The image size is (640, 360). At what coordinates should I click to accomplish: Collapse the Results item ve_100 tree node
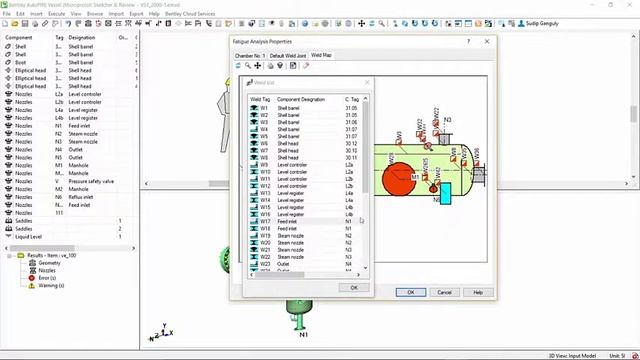(9, 256)
